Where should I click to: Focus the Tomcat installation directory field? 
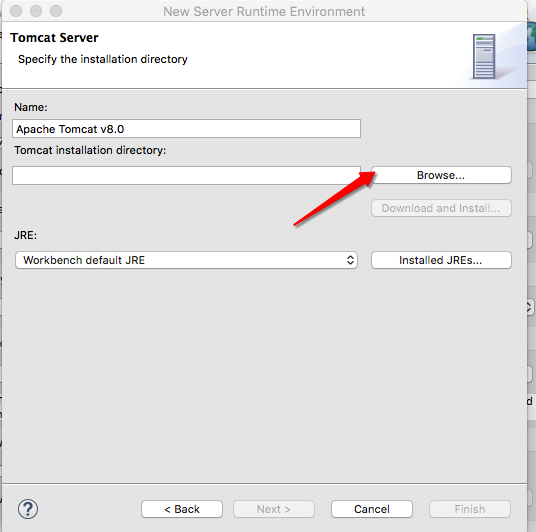tap(186, 175)
